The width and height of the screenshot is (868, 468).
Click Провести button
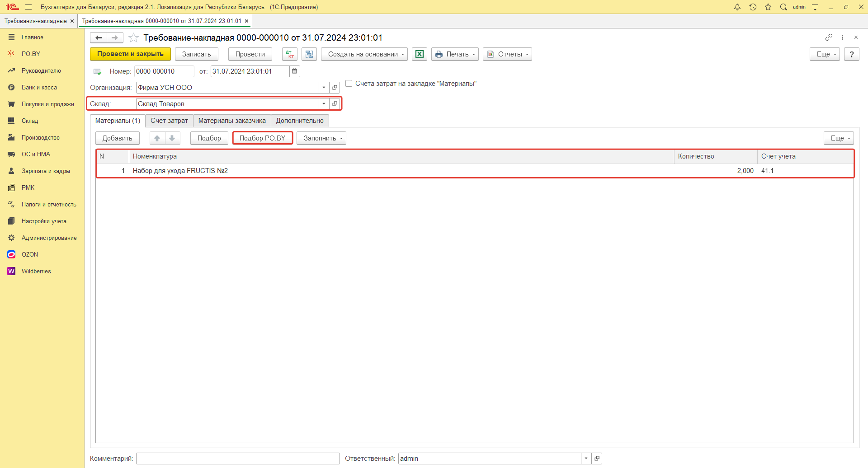click(x=250, y=54)
